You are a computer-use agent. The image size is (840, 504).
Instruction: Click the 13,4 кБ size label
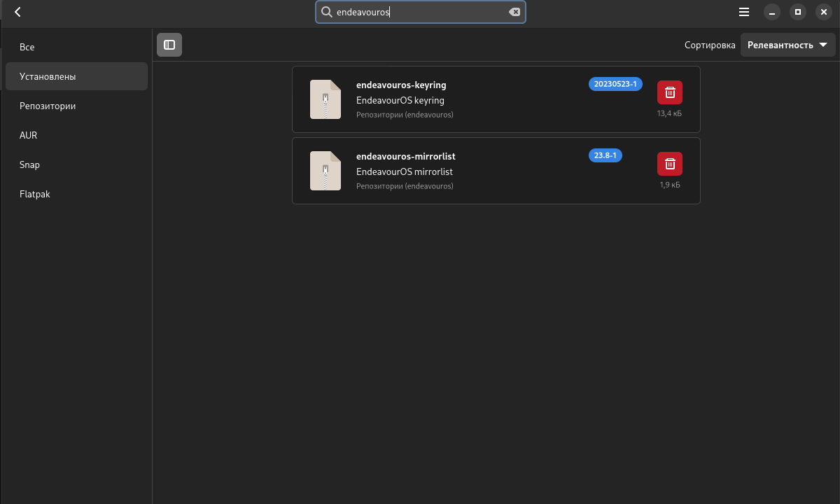(669, 113)
